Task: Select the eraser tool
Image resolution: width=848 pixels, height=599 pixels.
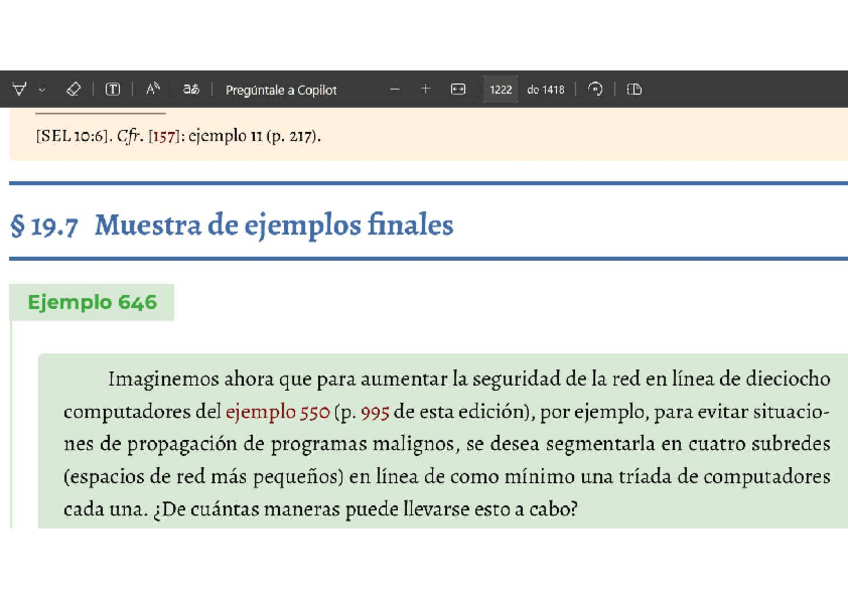Action: tap(73, 89)
